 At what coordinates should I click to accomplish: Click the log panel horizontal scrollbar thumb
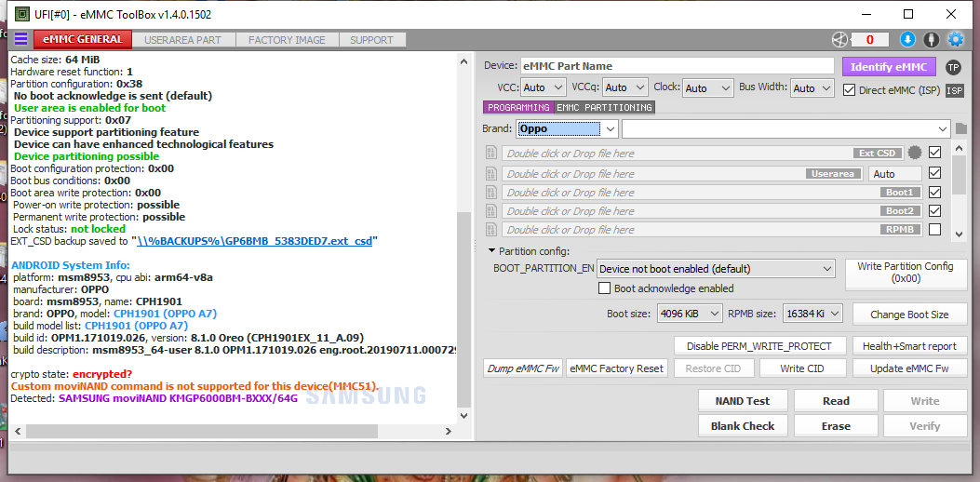202,431
